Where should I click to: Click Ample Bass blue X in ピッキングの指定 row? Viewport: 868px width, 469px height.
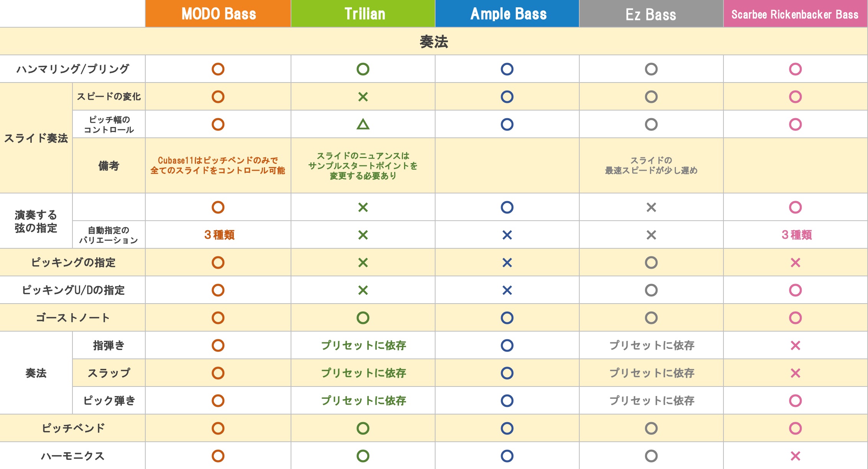(x=507, y=263)
